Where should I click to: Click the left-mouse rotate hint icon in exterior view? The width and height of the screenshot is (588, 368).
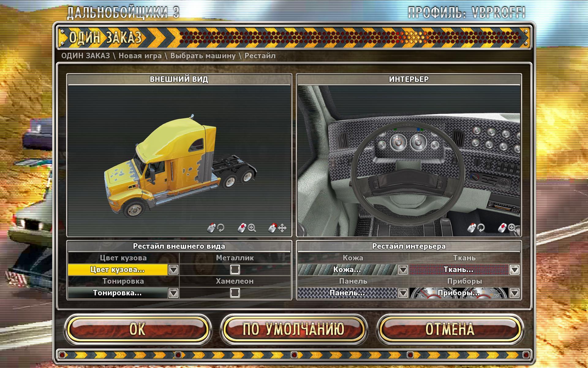[x=211, y=228]
